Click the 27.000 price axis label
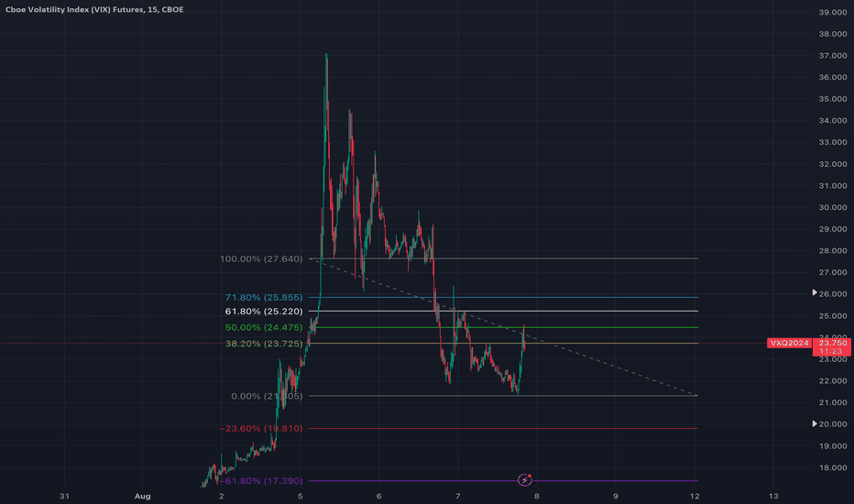Image resolution: width=854 pixels, height=504 pixels. 833,272
